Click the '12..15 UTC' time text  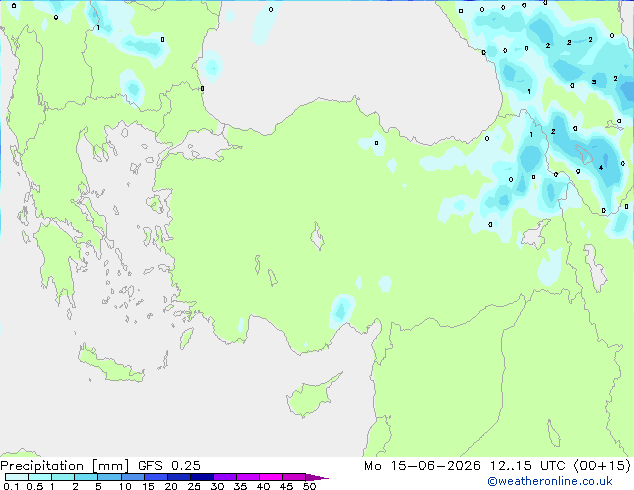(527, 466)
